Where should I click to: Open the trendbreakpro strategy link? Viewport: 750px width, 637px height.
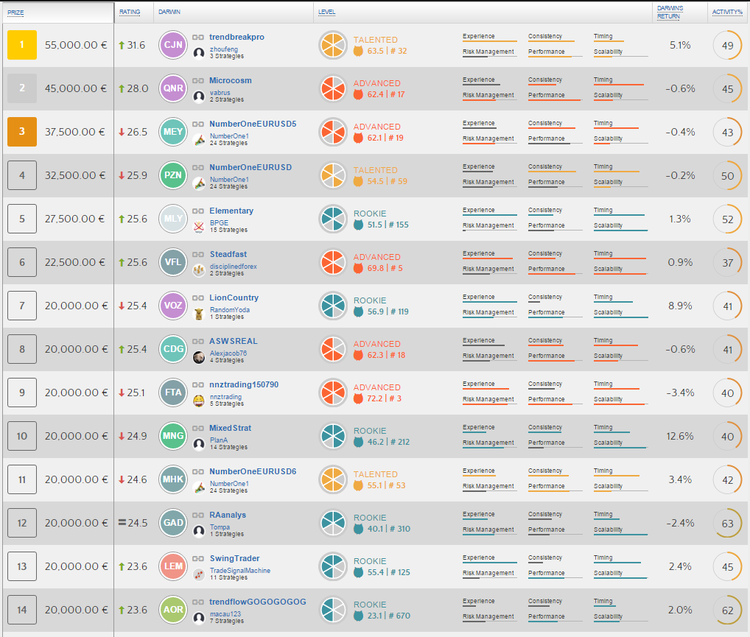click(237, 37)
